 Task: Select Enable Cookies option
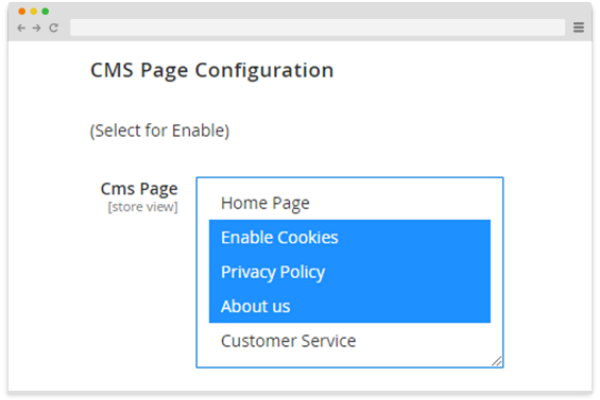(x=349, y=237)
